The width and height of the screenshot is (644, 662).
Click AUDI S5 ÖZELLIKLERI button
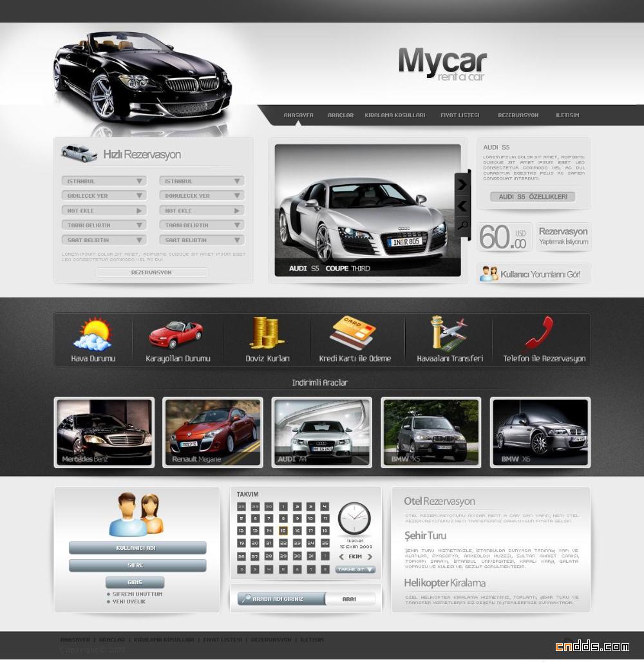click(x=533, y=197)
